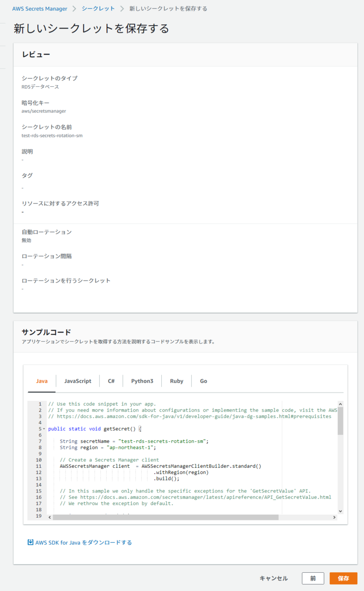Viewport: 364px width, 591px height.
Task: Click the code editor horizontal scrollbar thumb
Action: (x=165, y=518)
